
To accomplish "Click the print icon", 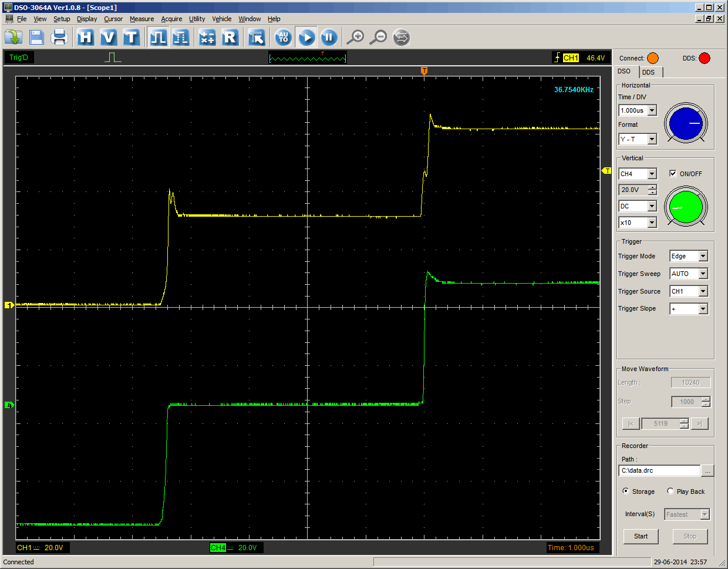I will point(59,38).
